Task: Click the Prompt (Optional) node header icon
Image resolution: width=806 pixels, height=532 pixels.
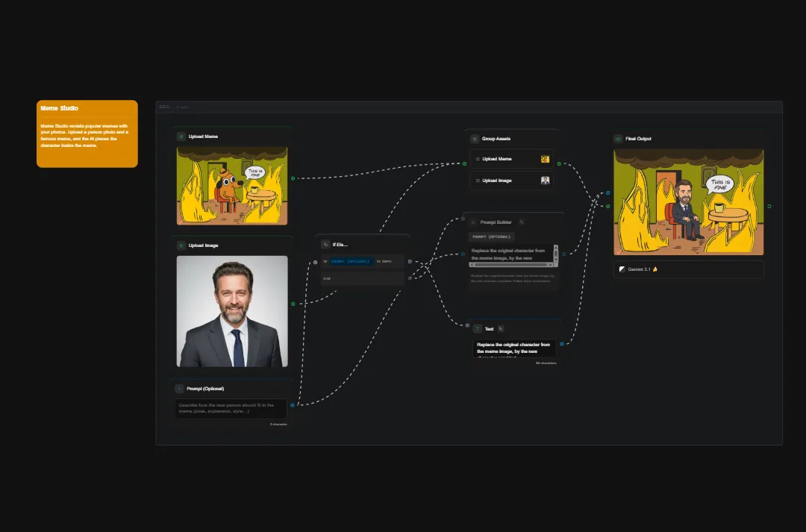Action: (181, 388)
